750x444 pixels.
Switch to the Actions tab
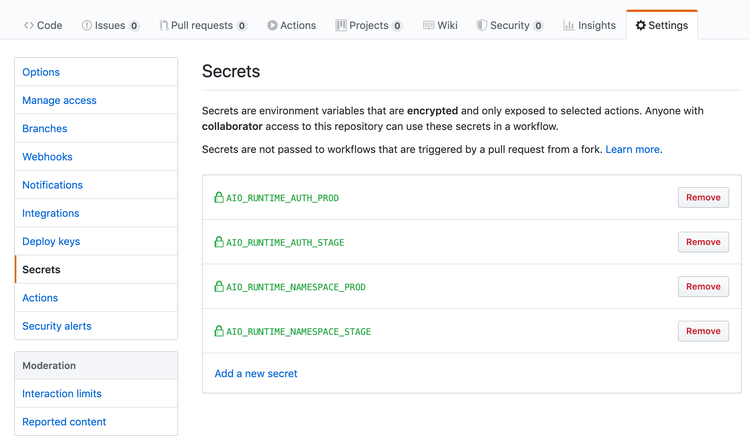point(291,25)
